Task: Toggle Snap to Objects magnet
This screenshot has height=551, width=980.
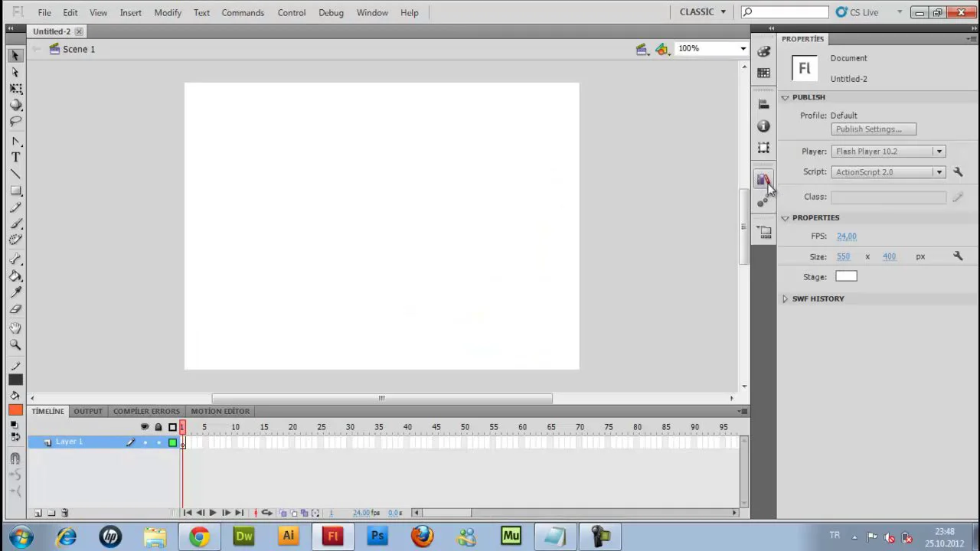Action: (15, 459)
